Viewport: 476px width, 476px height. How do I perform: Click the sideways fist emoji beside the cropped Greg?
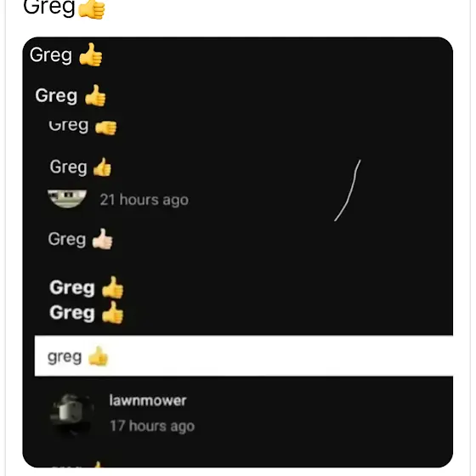(105, 127)
